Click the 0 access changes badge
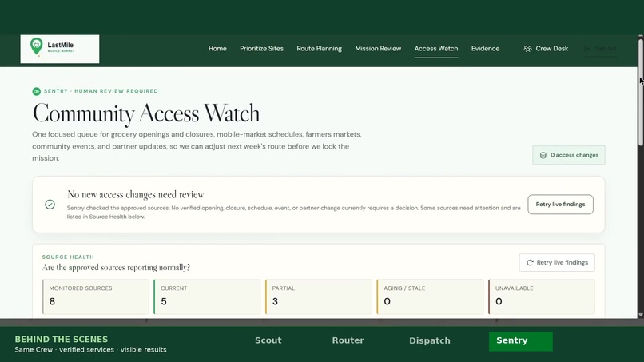This screenshot has height=362, width=644. pyautogui.click(x=568, y=155)
